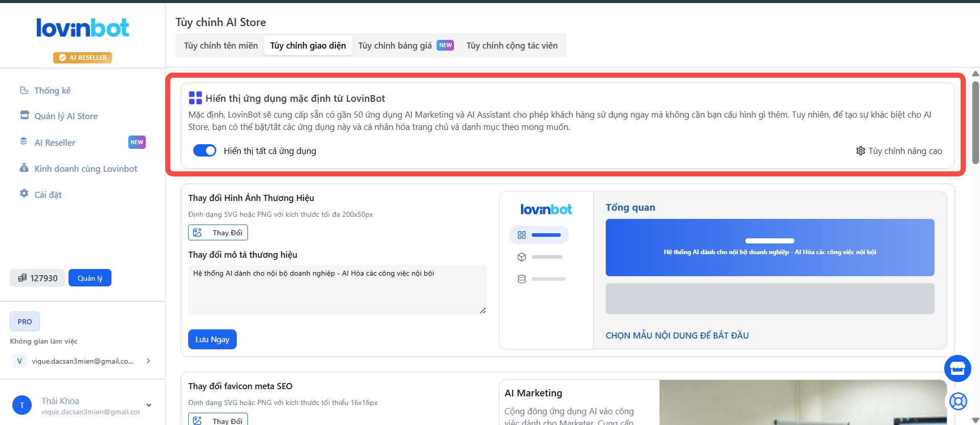This screenshot has height=425, width=980.
Task: Toggle off Hiển thị tất cả ứng dụng
Action: click(204, 150)
